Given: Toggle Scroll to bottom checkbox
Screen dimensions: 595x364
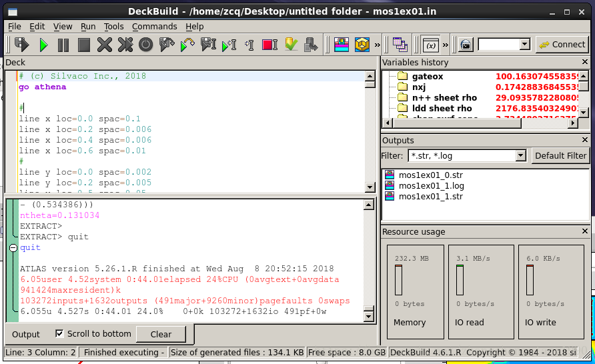Looking at the screenshot, I should 59,333.
